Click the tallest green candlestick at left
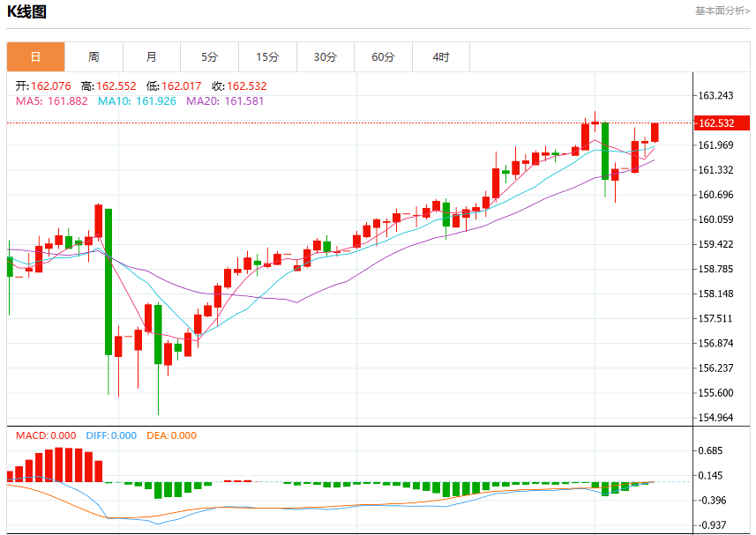The height and width of the screenshot is (535, 756). (x=109, y=282)
